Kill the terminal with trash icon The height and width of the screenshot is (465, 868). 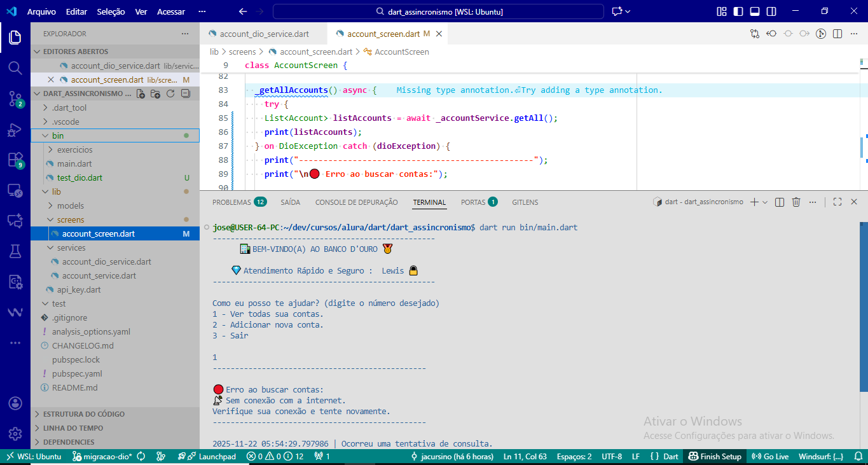(x=796, y=202)
